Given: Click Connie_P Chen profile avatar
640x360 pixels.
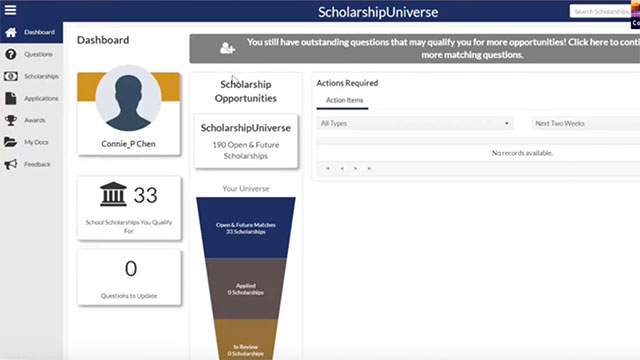Looking at the screenshot, I should [129, 98].
